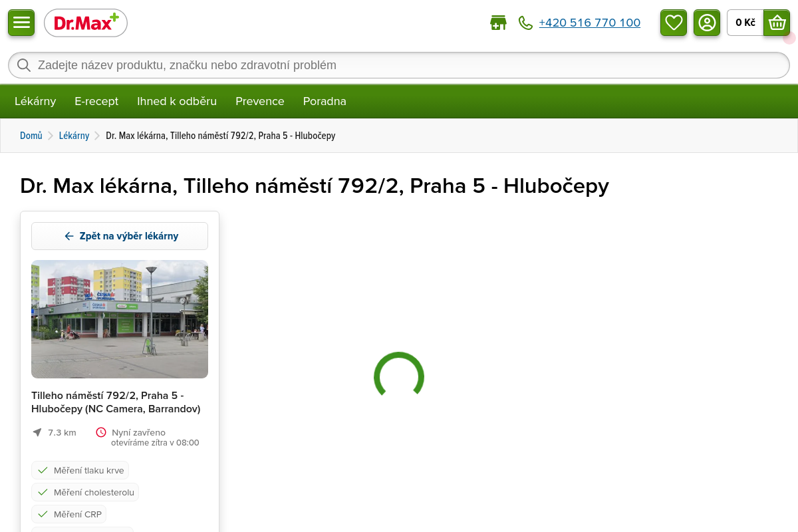Click Zpět na výběr lékárny button
Viewport: 798px width, 532px height.
point(120,236)
